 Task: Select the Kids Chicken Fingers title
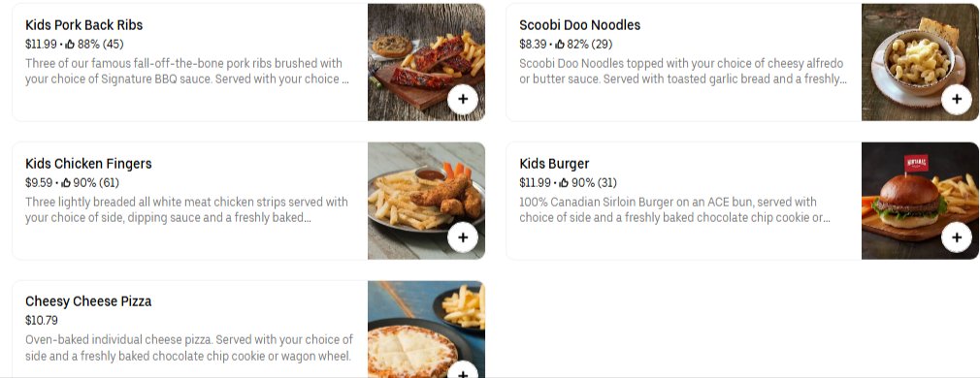[x=88, y=164]
